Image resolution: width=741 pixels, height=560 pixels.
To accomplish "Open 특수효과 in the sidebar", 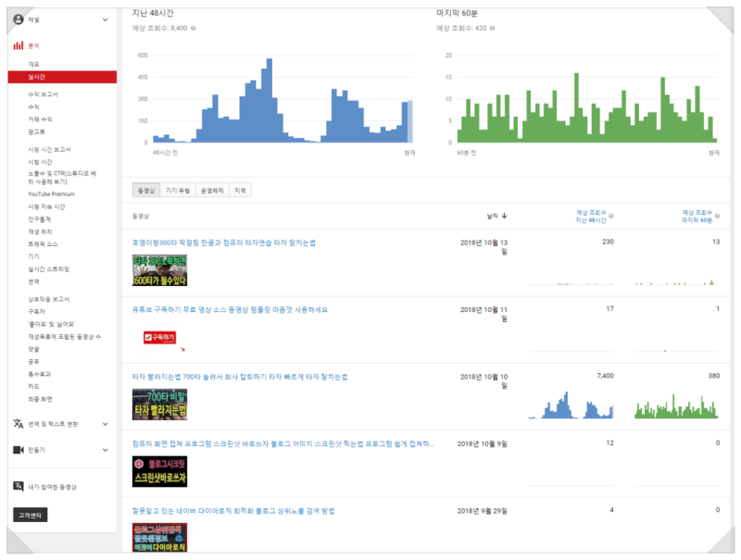I will [39, 374].
